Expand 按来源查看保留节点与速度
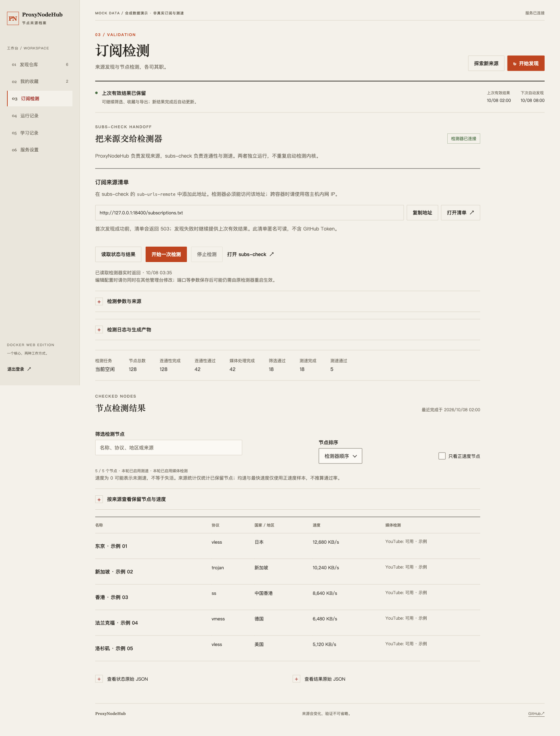Viewport: 560px width, 736px height. click(288, 500)
